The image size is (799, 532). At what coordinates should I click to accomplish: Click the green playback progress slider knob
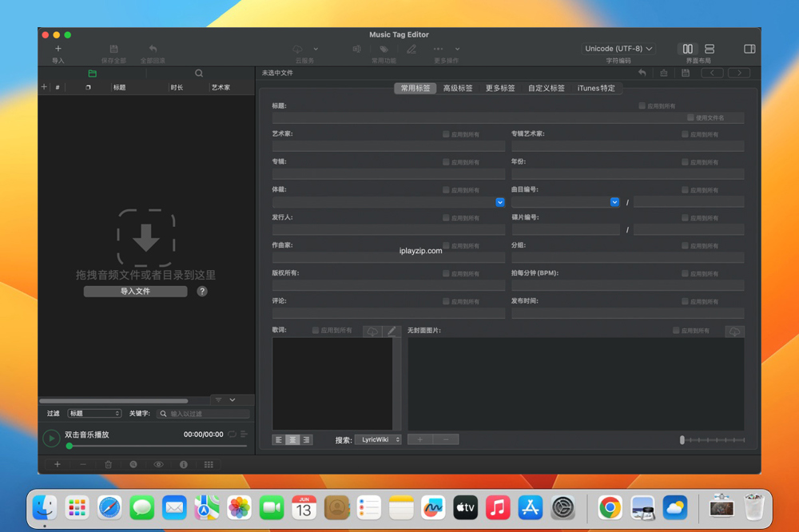(70, 446)
